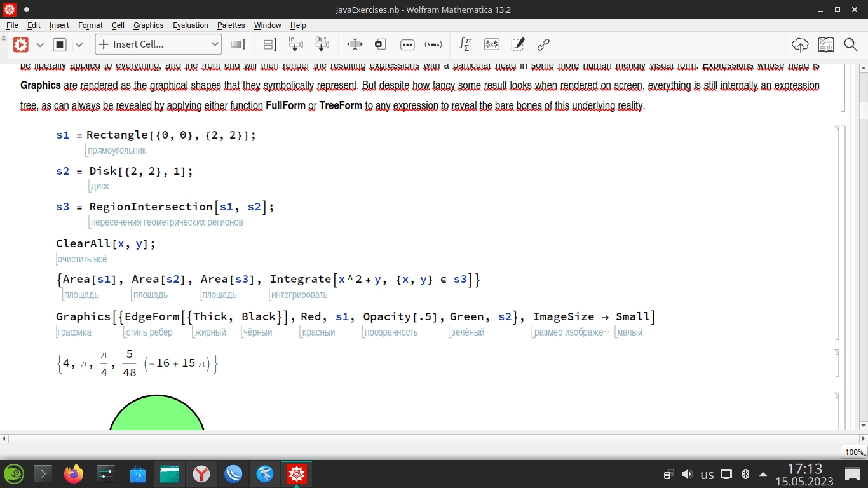Viewport: 868px width, 488px height.
Task: Select the output list cell bracket
Action: click(x=838, y=363)
